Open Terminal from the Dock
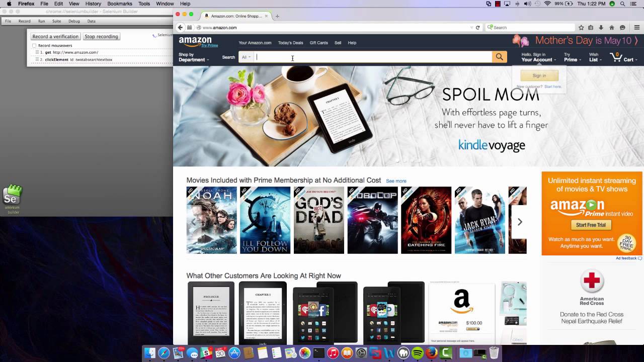 pos(318,353)
